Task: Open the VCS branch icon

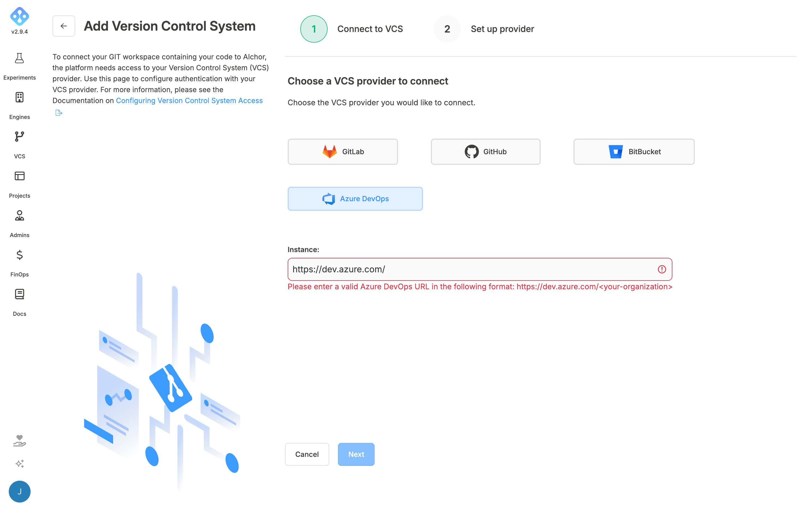Action: pyautogui.click(x=19, y=137)
